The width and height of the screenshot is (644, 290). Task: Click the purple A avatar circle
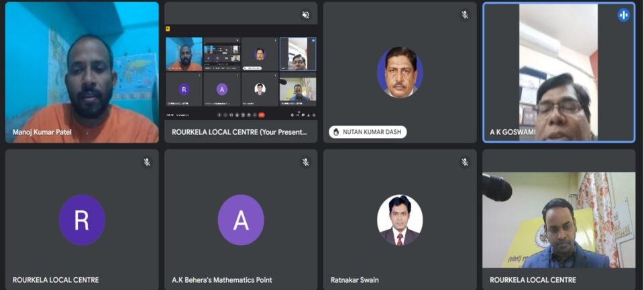[x=241, y=220]
